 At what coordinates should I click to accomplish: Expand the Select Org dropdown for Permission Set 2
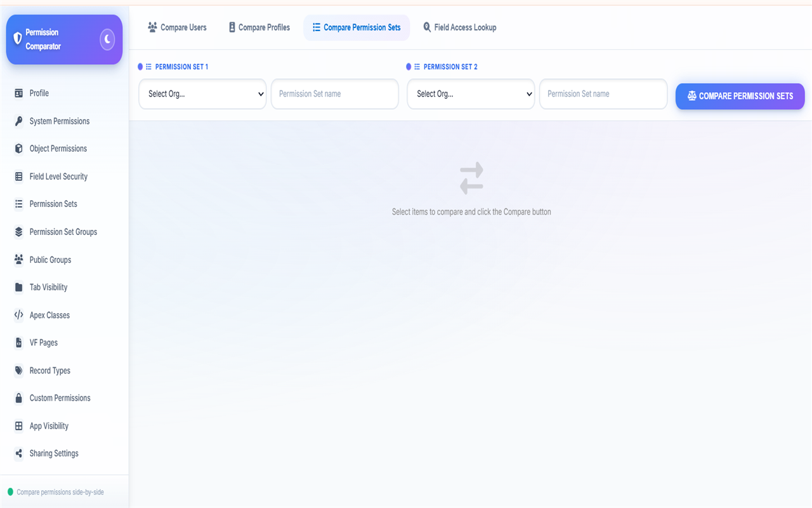(471, 94)
